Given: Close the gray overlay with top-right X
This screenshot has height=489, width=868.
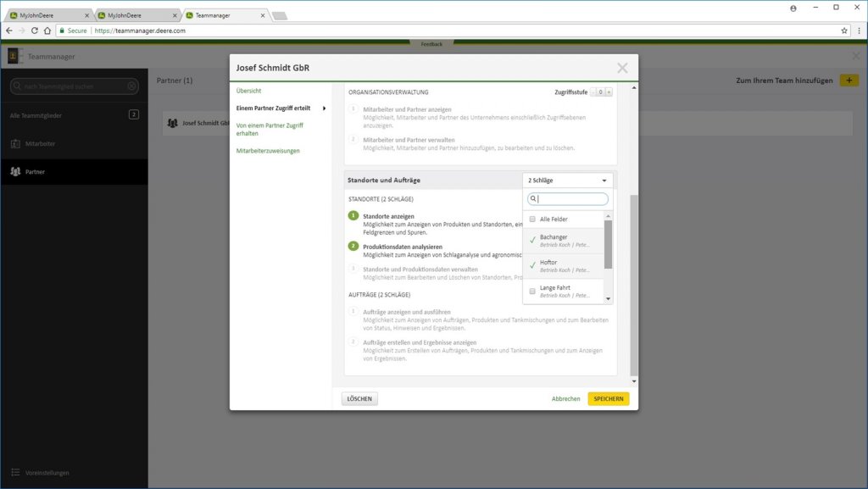Looking at the screenshot, I should pos(856,56).
